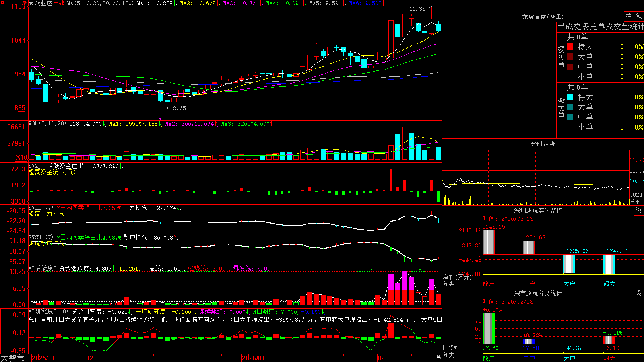Click the MA2: 10.668 value

[x=200, y=3]
